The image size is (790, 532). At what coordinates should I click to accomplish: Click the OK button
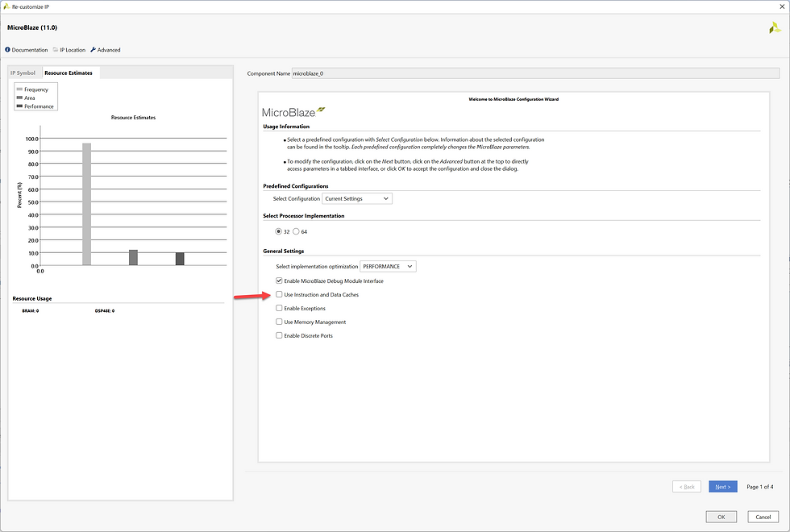721,517
